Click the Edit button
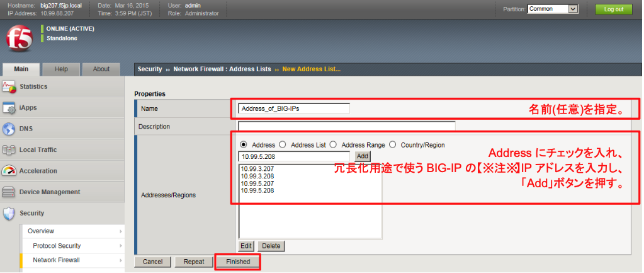 (246, 246)
